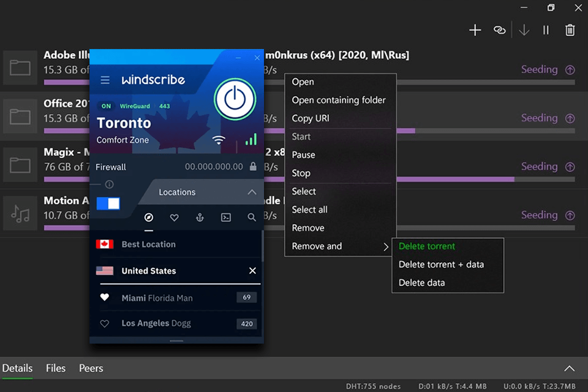Screen dimensions: 588x392
Task: Click the search locations magnifier icon
Action: [x=252, y=217]
